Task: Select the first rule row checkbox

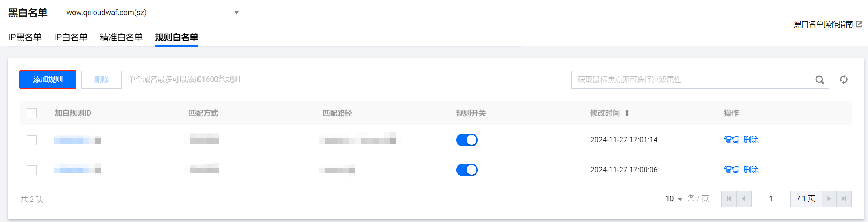Action: [x=31, y=140]
